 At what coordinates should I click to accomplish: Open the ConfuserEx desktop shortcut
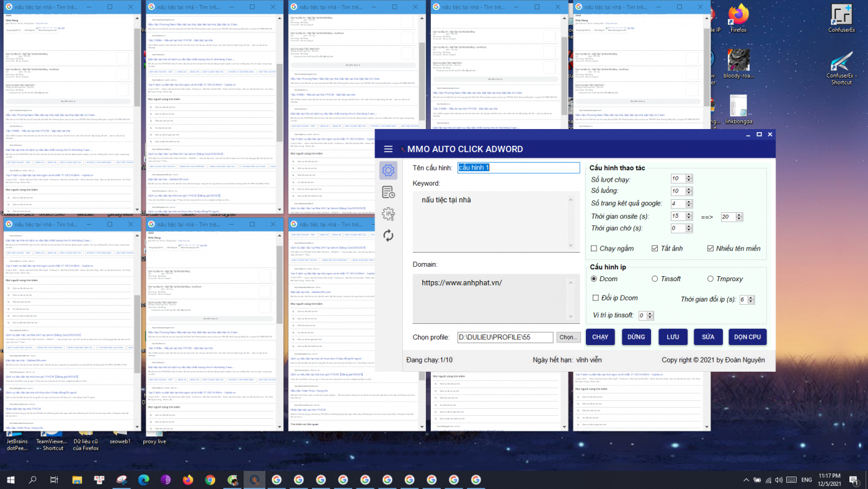coord(841,19)
